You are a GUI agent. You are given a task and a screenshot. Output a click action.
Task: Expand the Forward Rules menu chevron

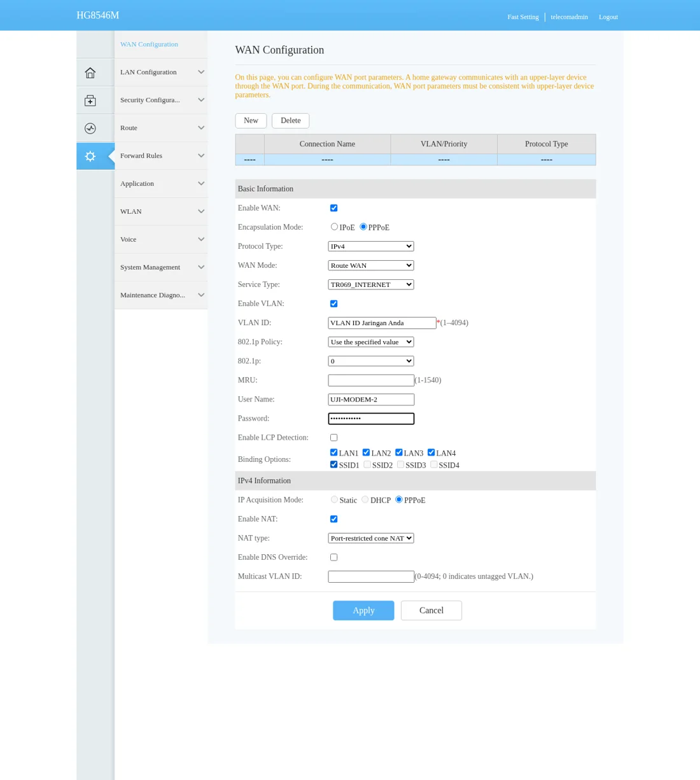point(201,156)
